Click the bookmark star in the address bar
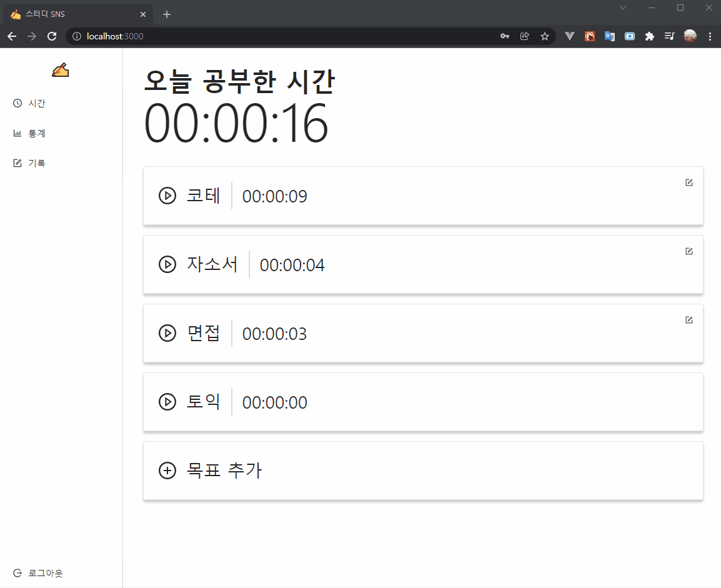The width and height of the screenshot is (721, 588). (x=544, y=36)
